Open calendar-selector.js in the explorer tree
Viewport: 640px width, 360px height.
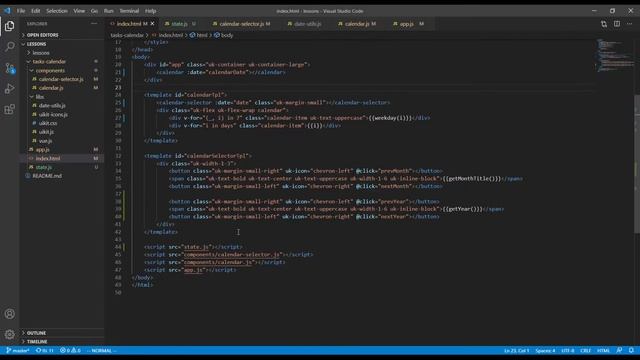61,79
